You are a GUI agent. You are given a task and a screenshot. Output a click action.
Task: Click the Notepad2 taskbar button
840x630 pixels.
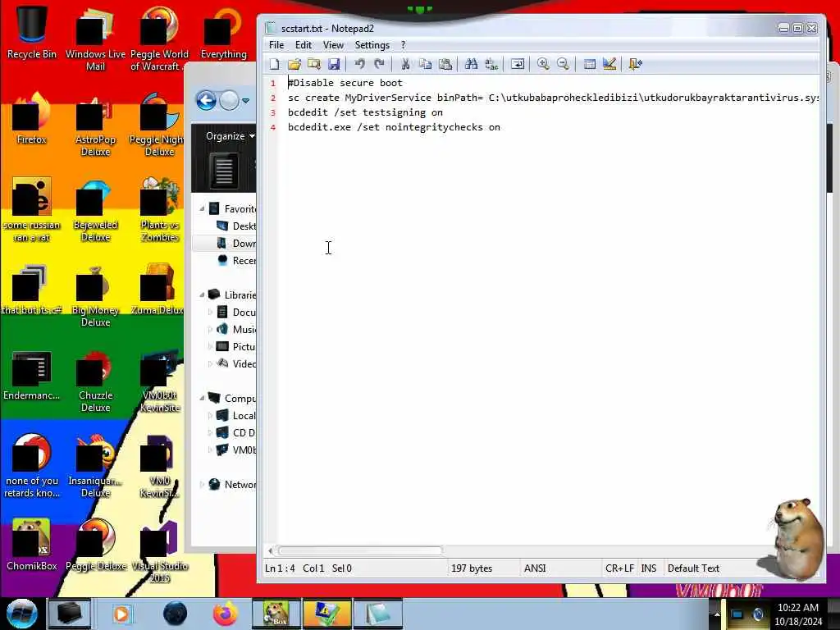click(x=377, y=614)
